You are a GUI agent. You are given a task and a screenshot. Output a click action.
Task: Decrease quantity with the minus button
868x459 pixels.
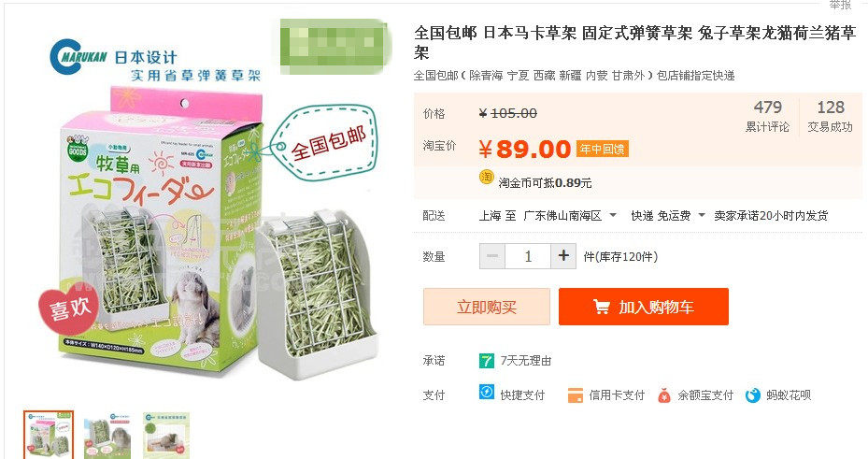[x=492, y=256]
